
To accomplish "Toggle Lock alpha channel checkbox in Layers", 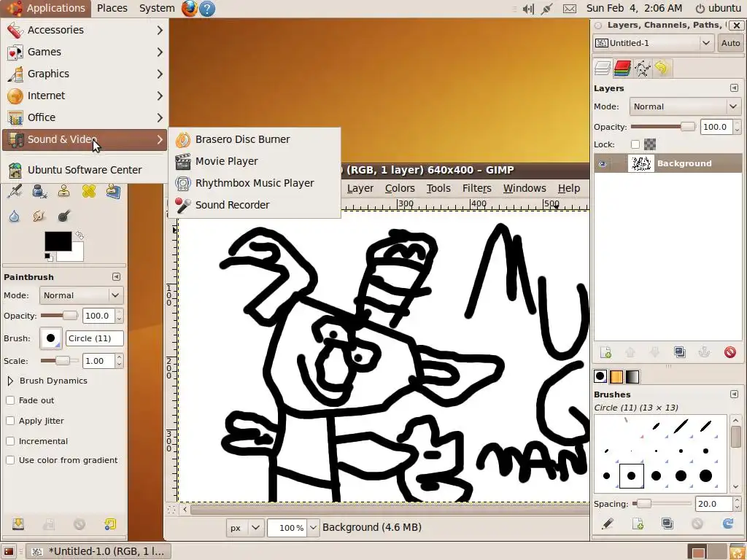I will (x=635, y=144).
